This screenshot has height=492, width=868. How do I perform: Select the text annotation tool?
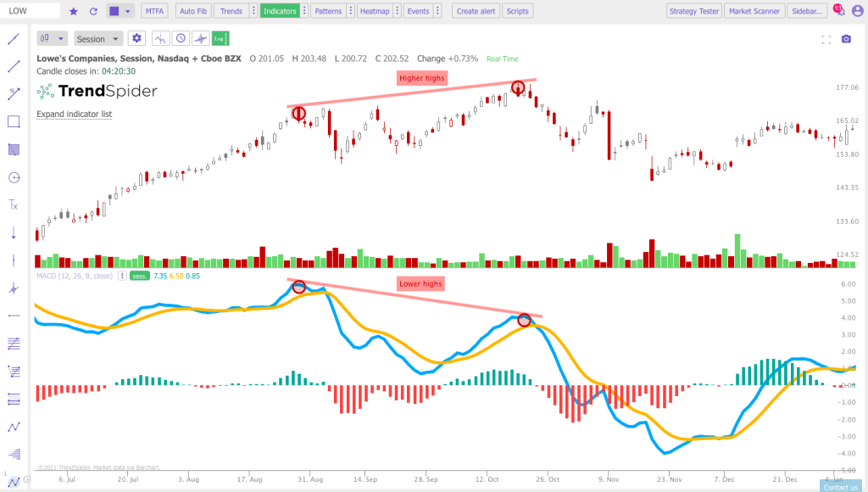click(14, 205)
